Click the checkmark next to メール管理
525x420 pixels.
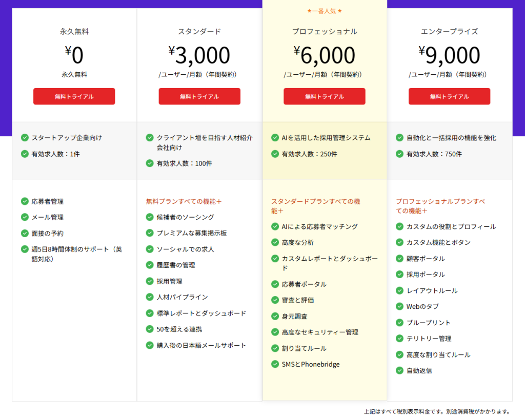coord(24,217)
